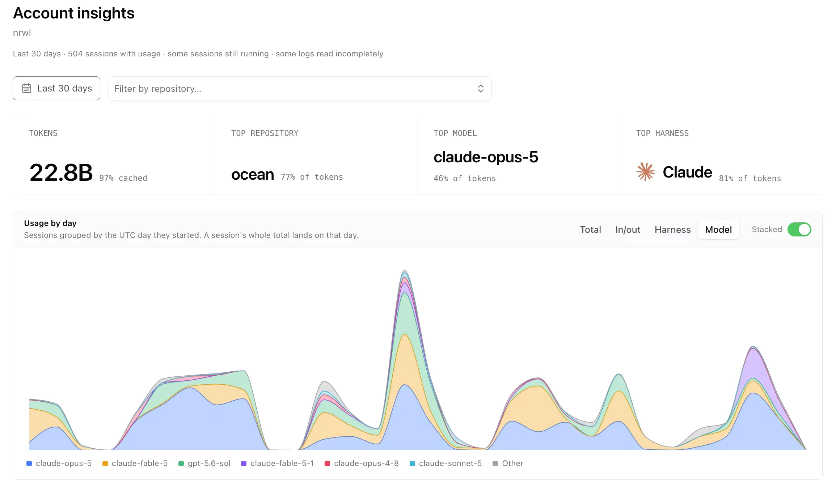Click the claude-fable-5-1 legend label
The width and height of the screenshot is (836, 504).
pos(282,464)
